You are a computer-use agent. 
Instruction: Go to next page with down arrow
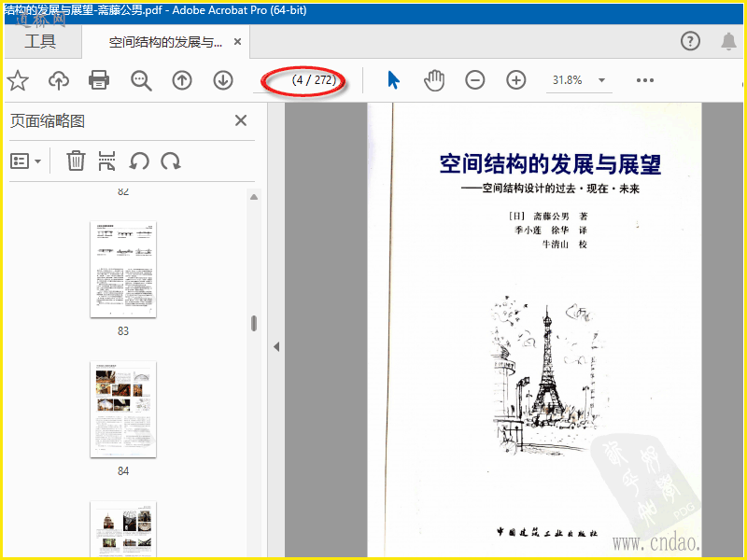pyautogui.click(x=223, y=80)
